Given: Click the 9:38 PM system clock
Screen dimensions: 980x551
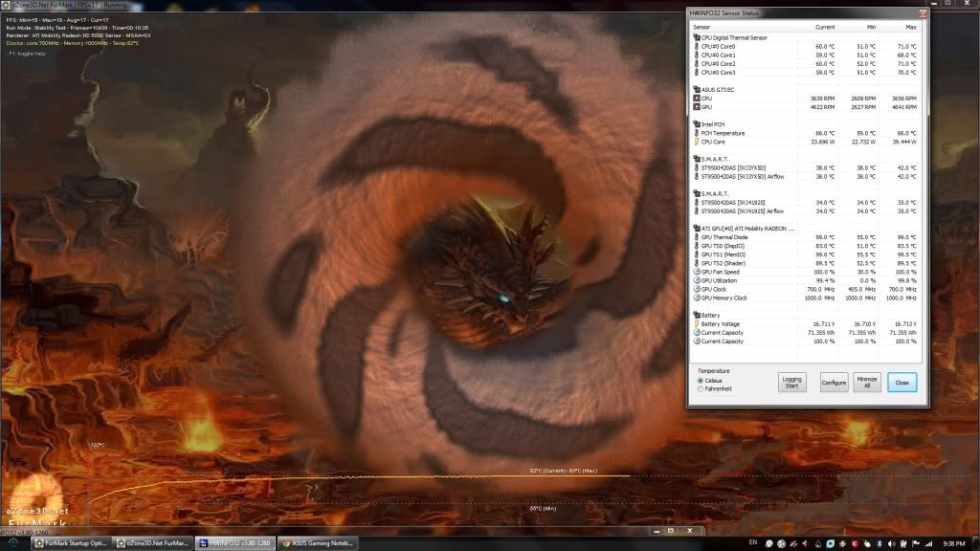Looking at the screenshot, I should pyautogui.click(x=954, y=544).
